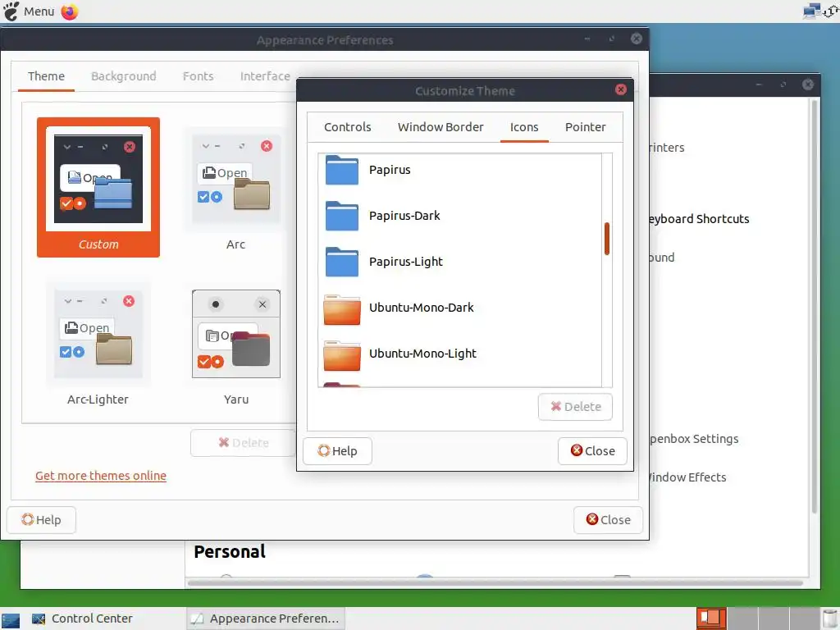Viewport: 840px width, 630px height.
Task: Open Openbox Settings in Control Center
Action: coord(694,439)
